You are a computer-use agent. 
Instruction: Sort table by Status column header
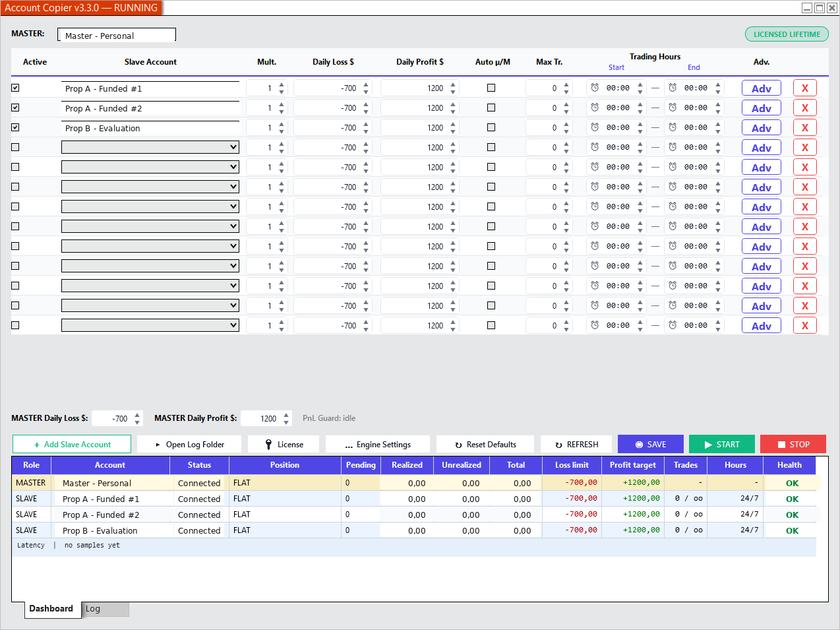point(199,465)
